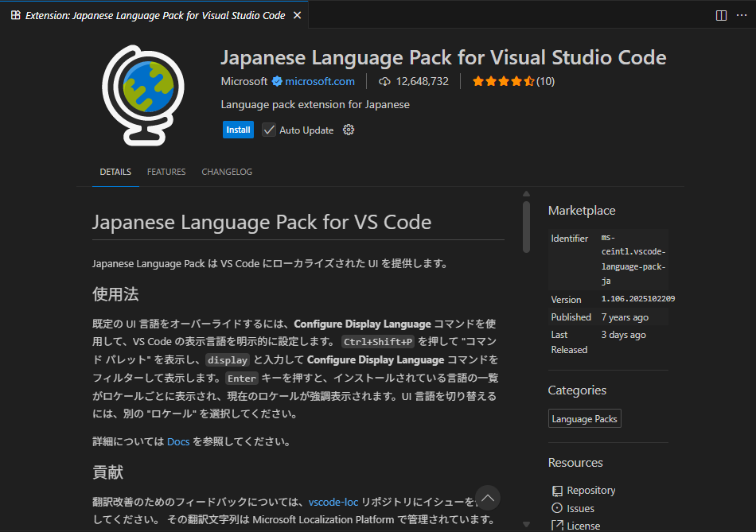
Task: Open extension management via the gear icon
Action: coord(348,129)
